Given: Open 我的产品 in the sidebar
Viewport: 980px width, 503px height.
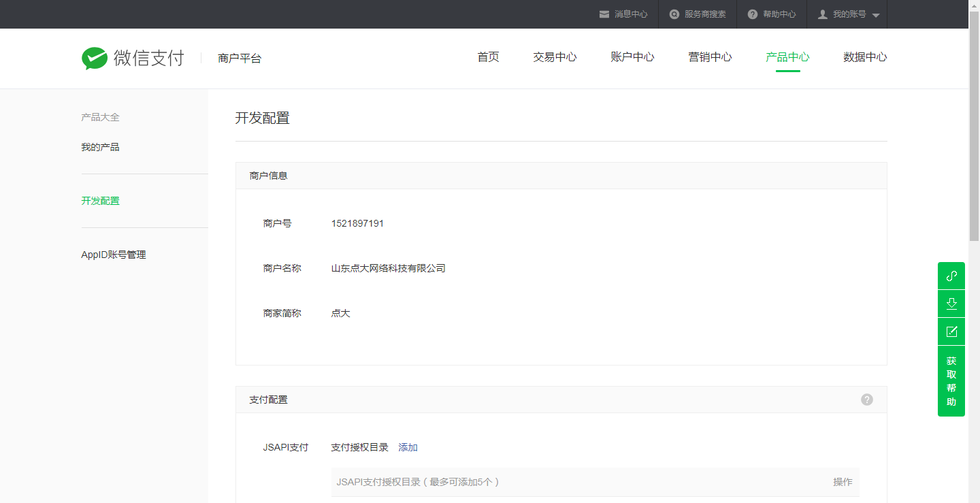Looking at the screenshot, I should tap(100, 147).
